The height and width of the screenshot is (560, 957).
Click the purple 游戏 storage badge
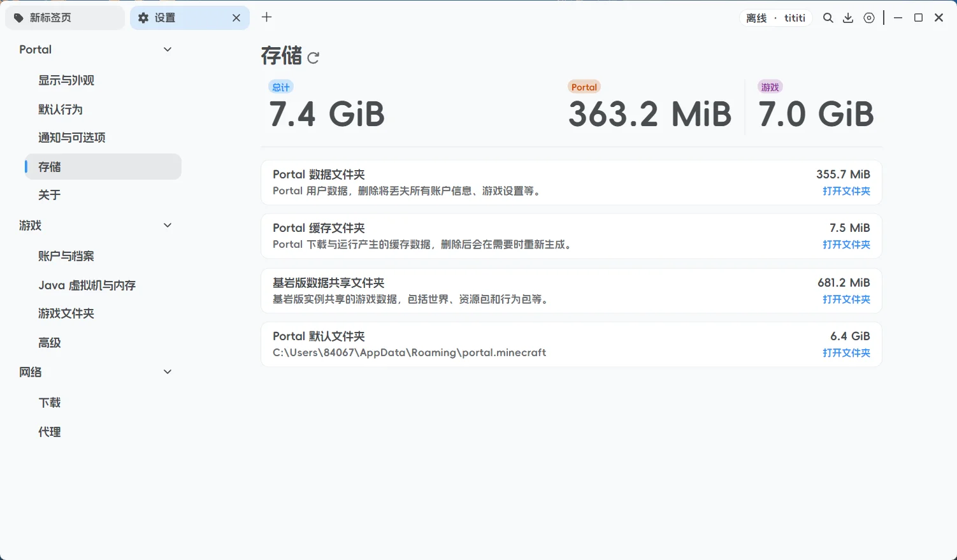(770, 87)
